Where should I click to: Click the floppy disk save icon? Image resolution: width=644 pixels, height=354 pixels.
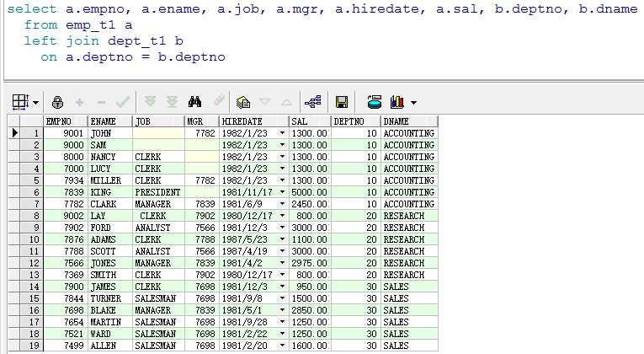pos(342,102)
